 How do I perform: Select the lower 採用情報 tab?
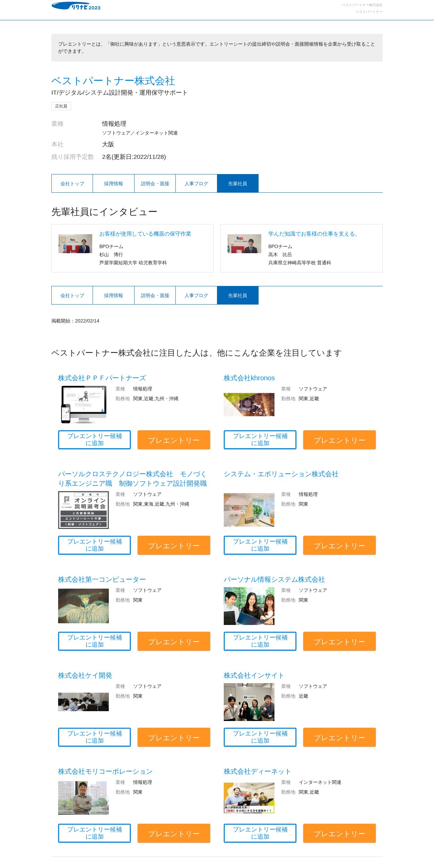(114, 295)
